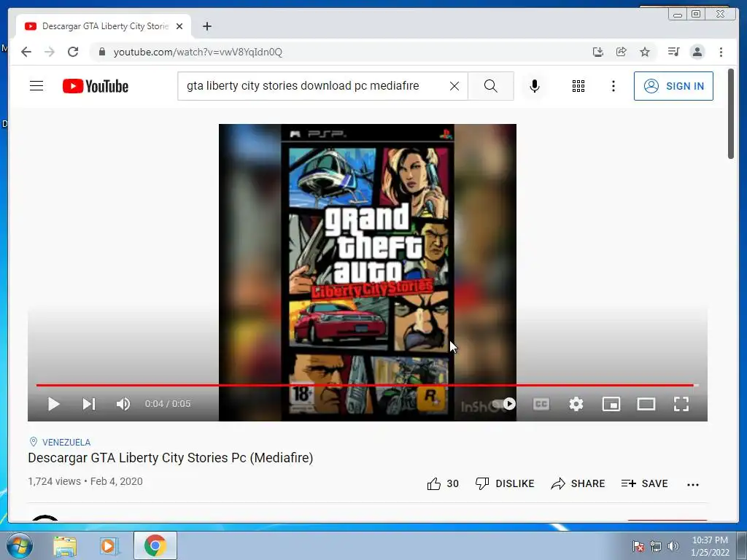Image resolution: width=747 pixels, height=560 pixels.
Task: Open the Windows Start menu
Action: coord(20,545)
